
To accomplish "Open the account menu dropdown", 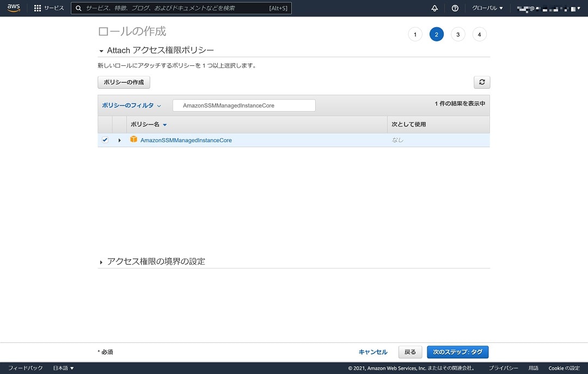I will coord(548,8).
